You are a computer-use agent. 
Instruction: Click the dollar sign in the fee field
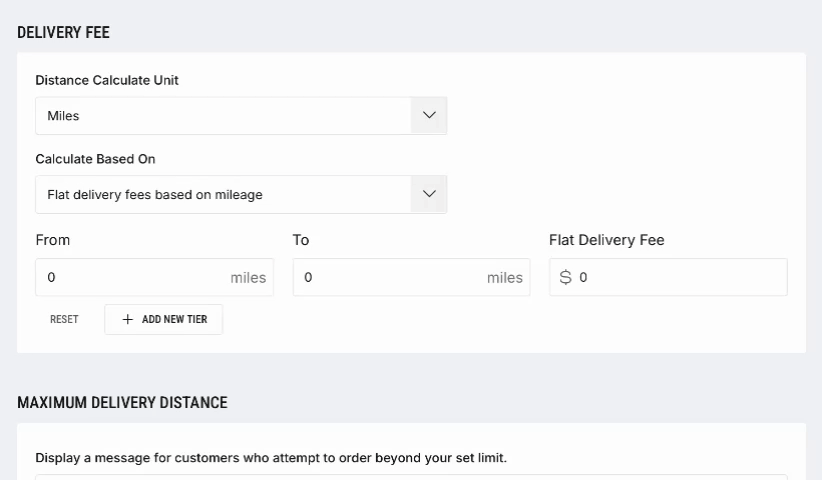click(566, 277)
